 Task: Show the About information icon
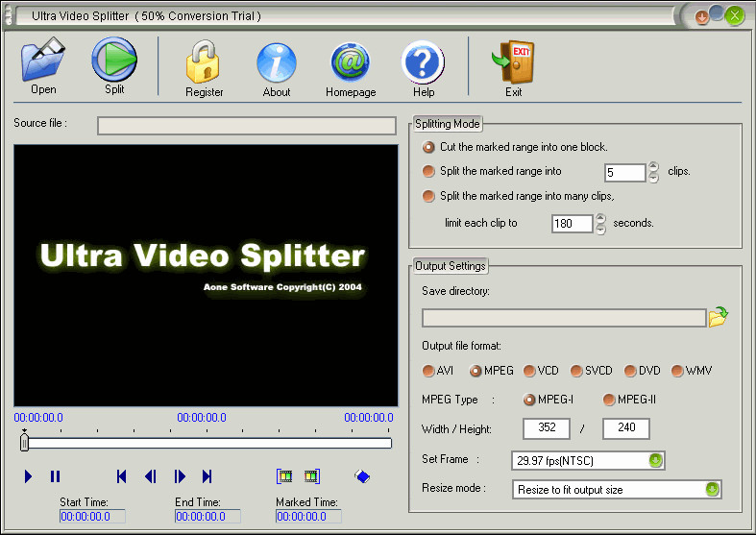(x=277, y=62)
